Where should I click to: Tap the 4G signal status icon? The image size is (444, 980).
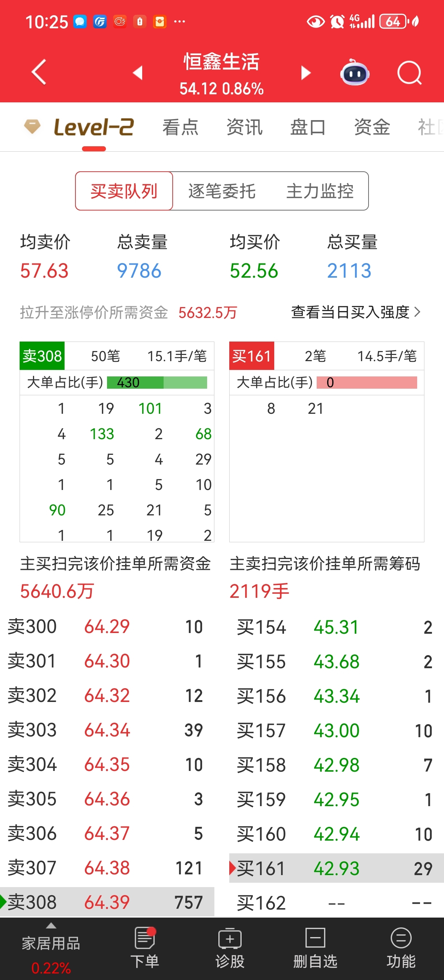(x=362, y=21)
